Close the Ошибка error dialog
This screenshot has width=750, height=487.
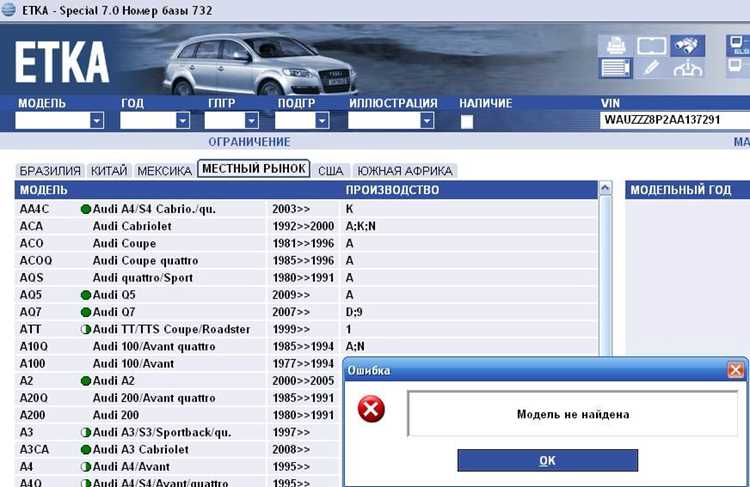point(735,370)
